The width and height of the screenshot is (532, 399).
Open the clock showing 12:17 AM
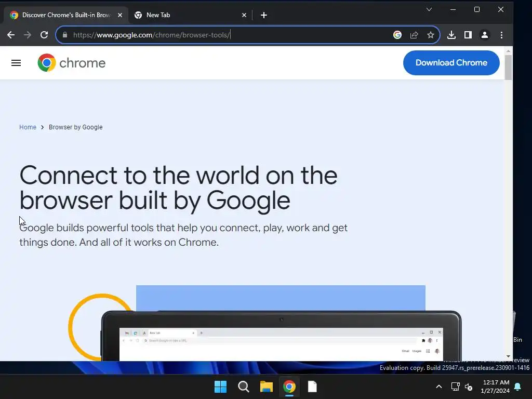[495, 387]
